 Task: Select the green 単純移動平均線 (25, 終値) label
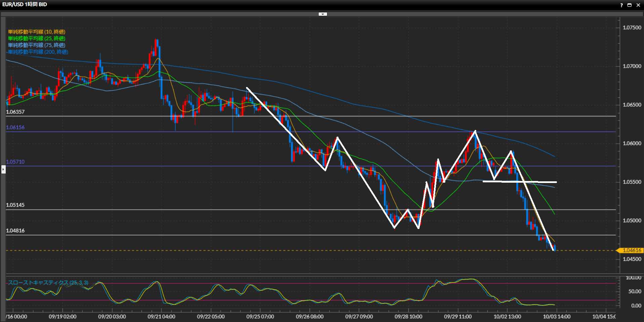tap(37, 39)
